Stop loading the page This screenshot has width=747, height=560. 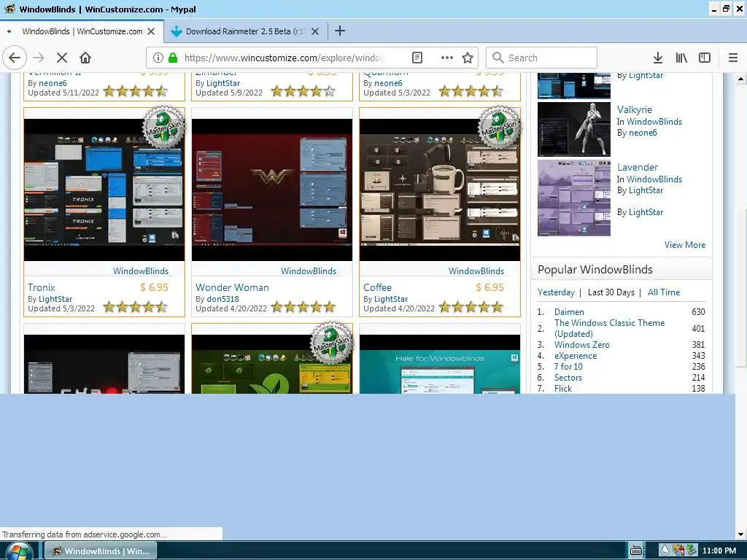coord(62,58)
